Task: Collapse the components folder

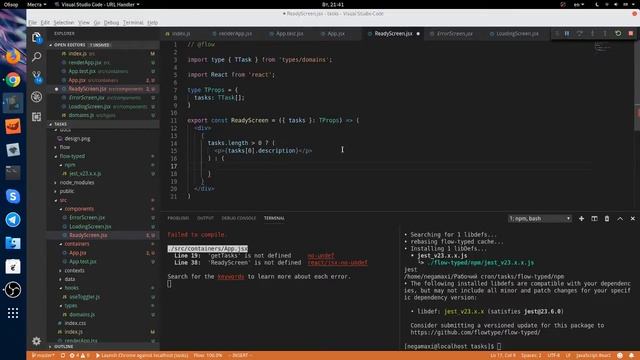Action: point(79,209)
